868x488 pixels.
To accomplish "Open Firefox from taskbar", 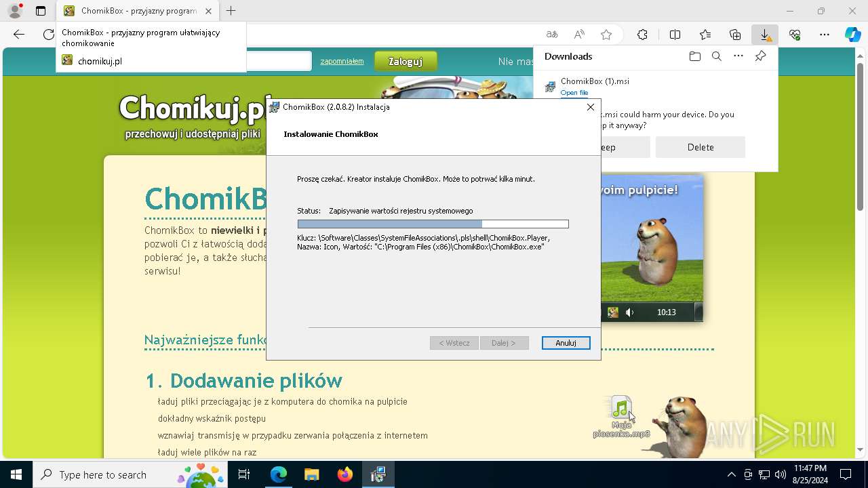I will click(x=344, y=474).
